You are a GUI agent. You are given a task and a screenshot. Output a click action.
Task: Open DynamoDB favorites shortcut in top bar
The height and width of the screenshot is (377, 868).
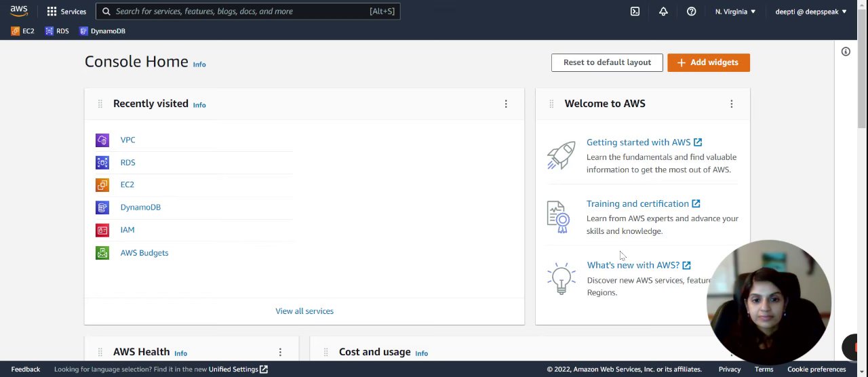pos(102,31)
